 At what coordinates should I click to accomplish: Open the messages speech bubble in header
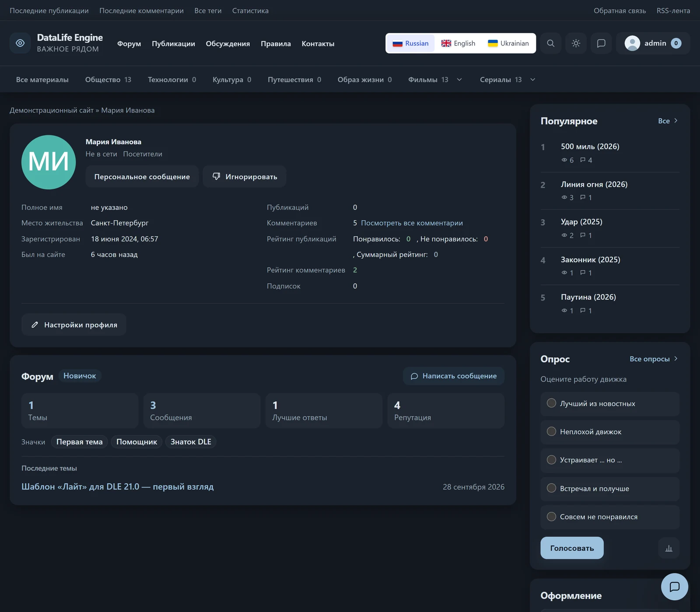coord(602,43)
